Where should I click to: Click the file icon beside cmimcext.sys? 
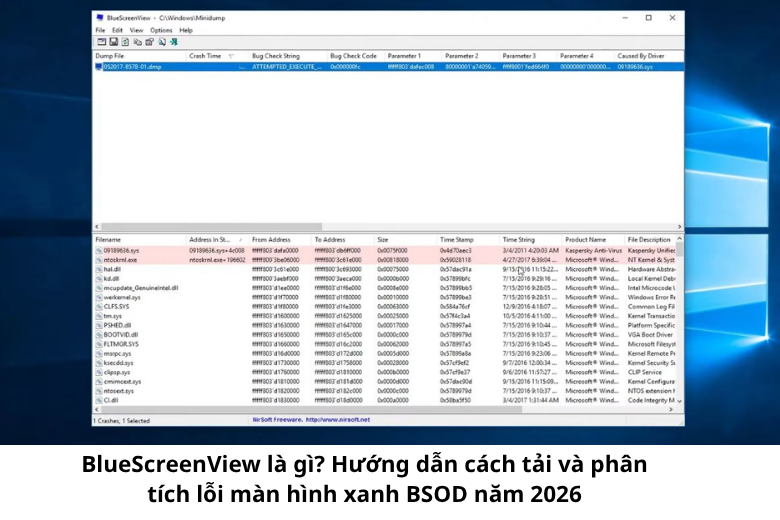click(x=99, y=382)
